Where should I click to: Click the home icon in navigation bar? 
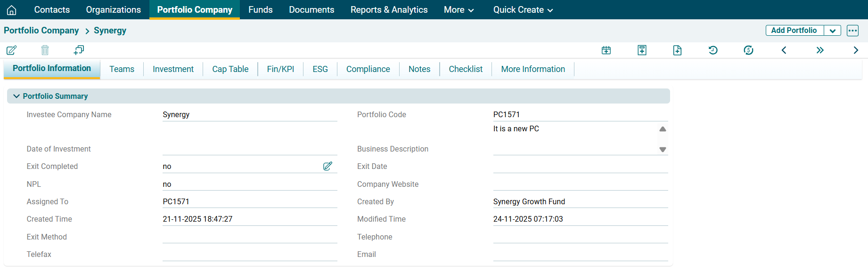point(12,10)
